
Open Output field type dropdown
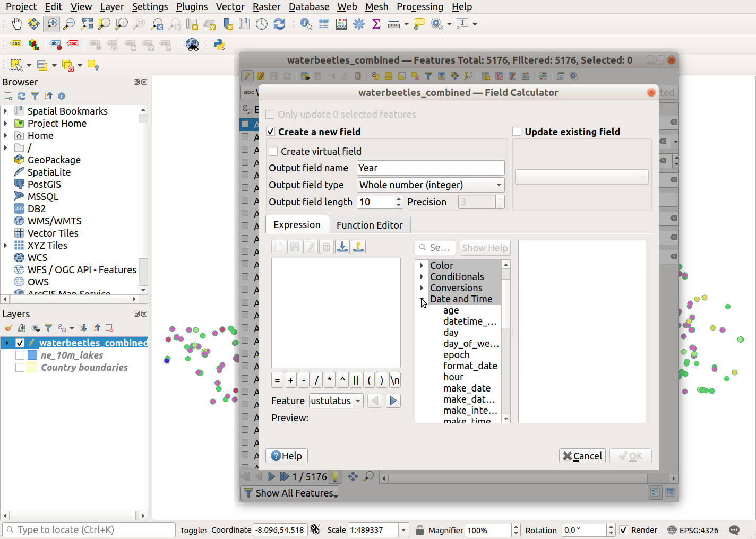tap(431, 185)
